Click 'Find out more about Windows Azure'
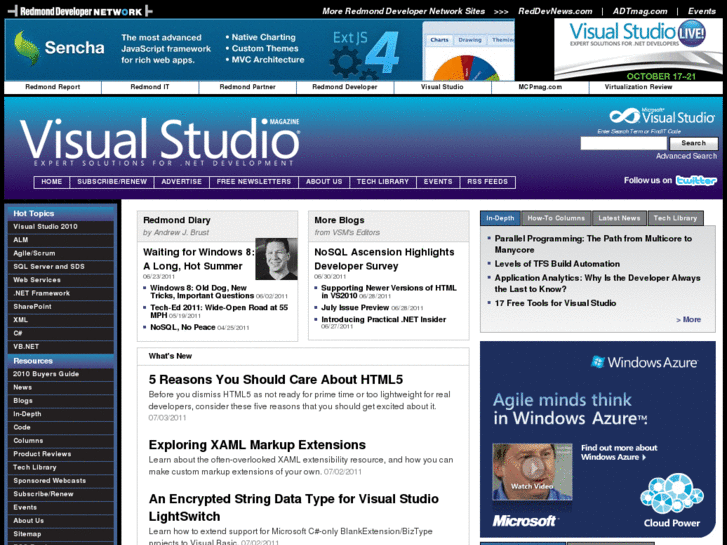The image size is (727, 545). (619, 453)
